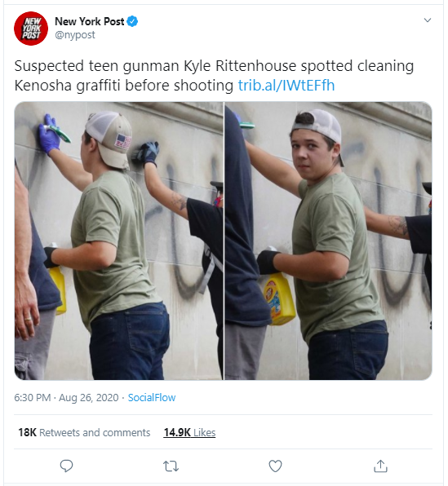Click the Aug 26, 2020 date
448x486 pixels.
click(x=89, y=398)
